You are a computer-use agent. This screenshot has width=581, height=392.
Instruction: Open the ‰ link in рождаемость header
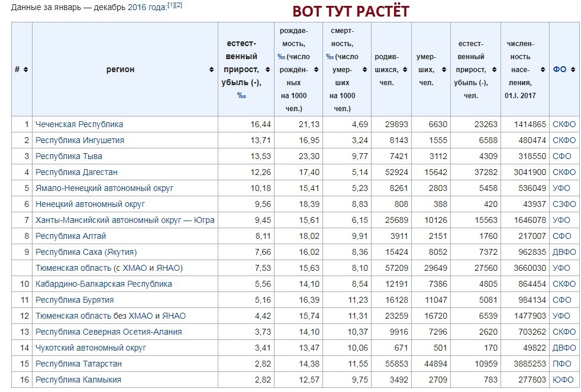click(281, 57)
